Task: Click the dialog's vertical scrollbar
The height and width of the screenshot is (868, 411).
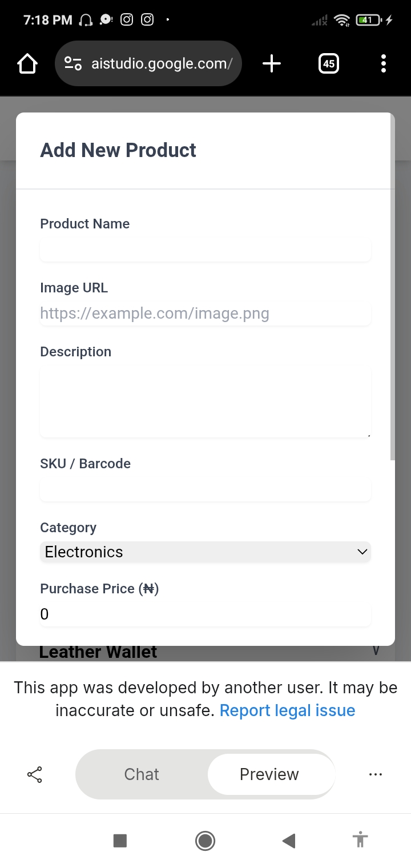Action: (392, 286)
